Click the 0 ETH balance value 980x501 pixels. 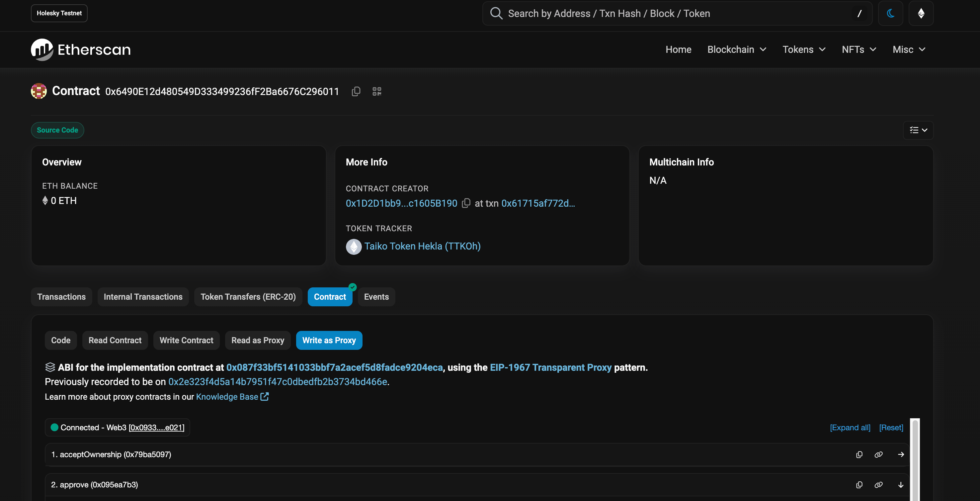pos(63,201)
